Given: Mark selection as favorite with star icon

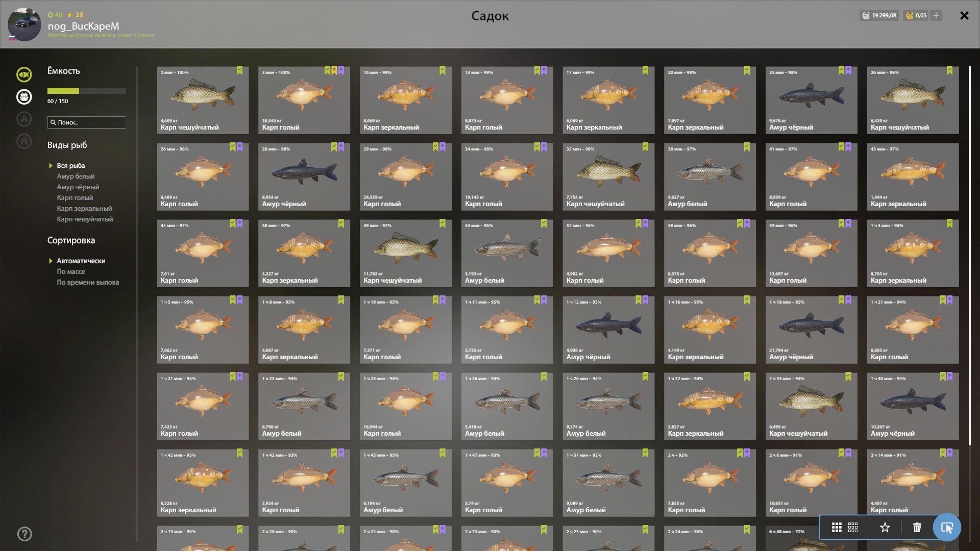Looking at the screenshot, I should 885,528.
